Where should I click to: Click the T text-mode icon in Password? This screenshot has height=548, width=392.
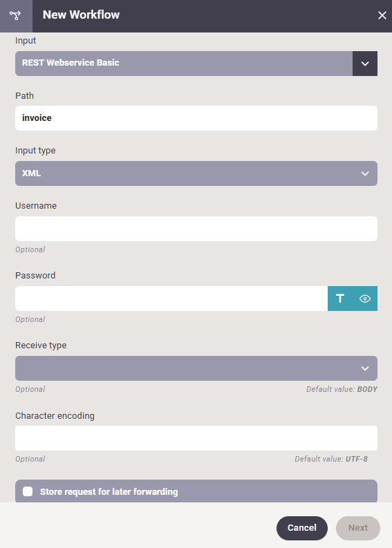click(x=340, y=299)
